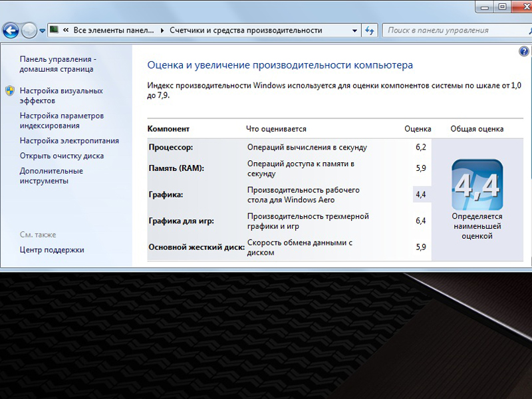This screenshot has height=399, width=532.
Task: Open 'Настройка электропитания' link
Action: click(x=69, y=141)
